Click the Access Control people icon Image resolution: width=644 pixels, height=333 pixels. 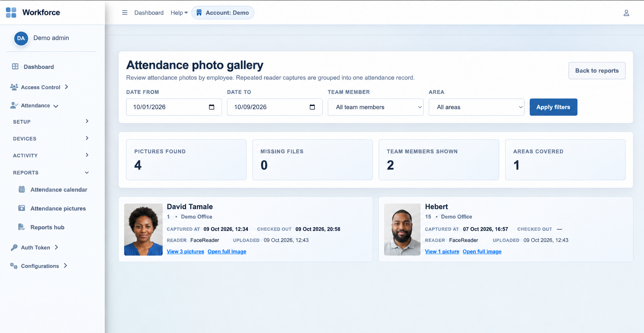point(14,87)
